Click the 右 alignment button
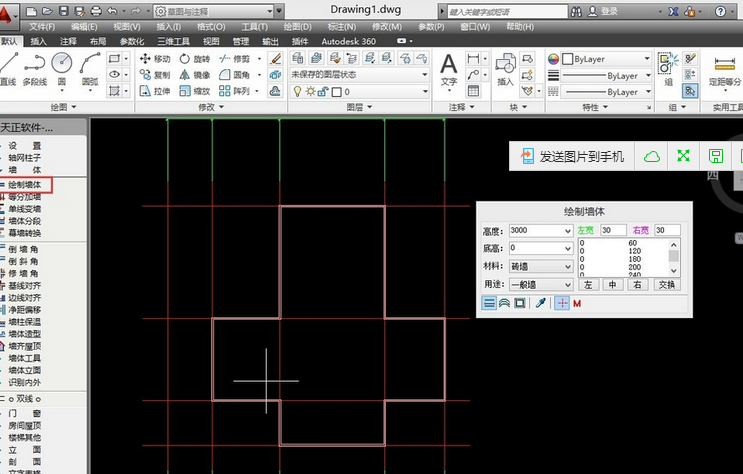Screen dimensions: 743x474 [x=637, y=284]
